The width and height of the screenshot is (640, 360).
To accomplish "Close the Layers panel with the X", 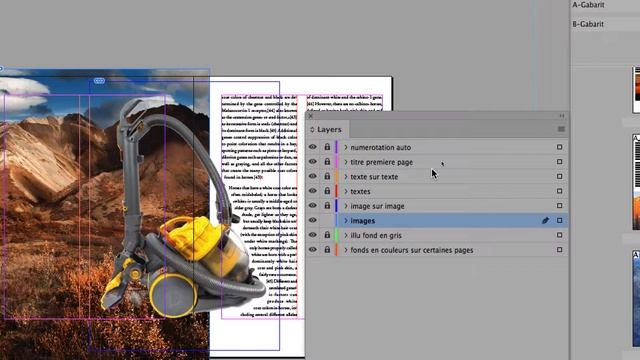I will [311, 116].
